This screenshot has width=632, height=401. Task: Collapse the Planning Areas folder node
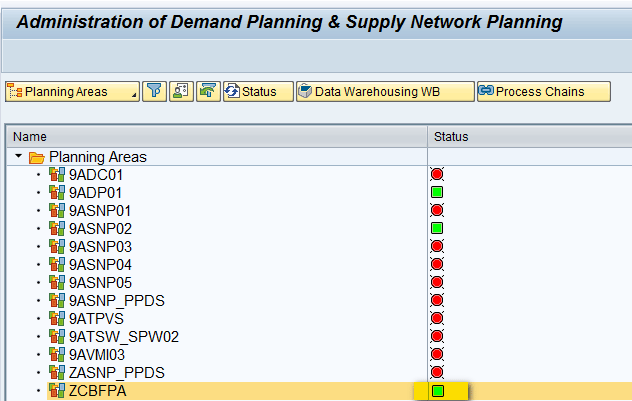[x=18, y=156]
